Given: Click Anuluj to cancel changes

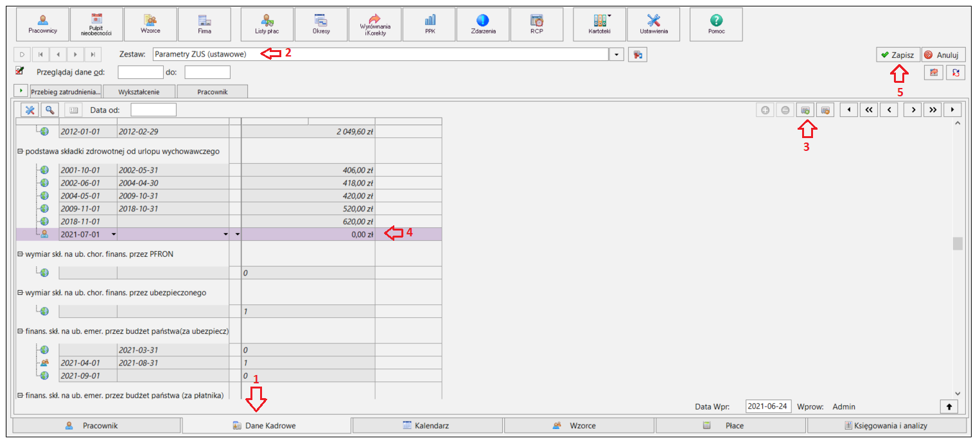Looking at the screenshot, I should click(943, 55).
